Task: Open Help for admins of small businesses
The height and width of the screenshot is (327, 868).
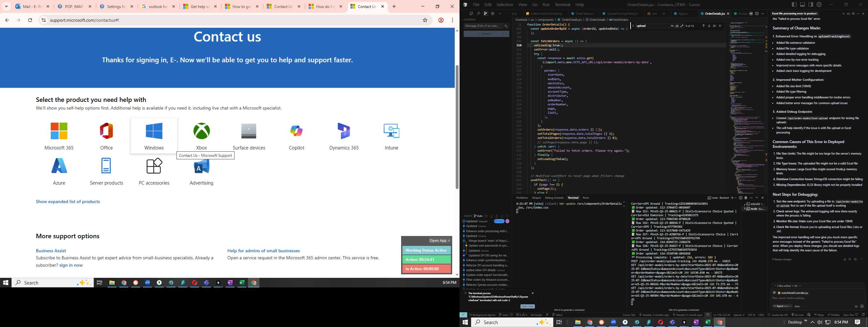Action: click(x=264, y=251)
